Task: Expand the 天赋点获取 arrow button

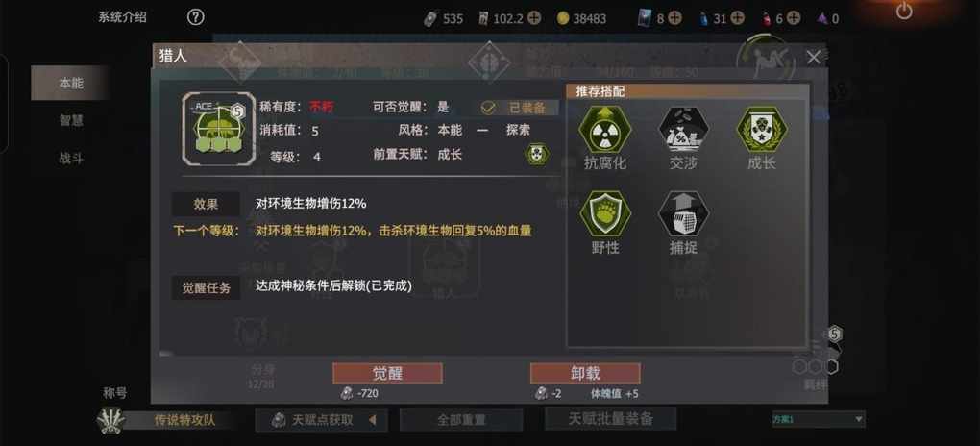Action: point(373,420)
